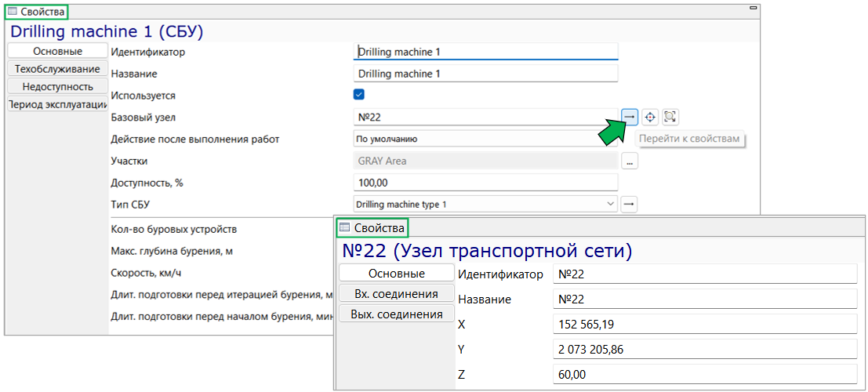Screen dimensions: 868x392
Task: Click the arrow button beside Тип СБУ
Action: pyautogui.click(x=629, y=205)
